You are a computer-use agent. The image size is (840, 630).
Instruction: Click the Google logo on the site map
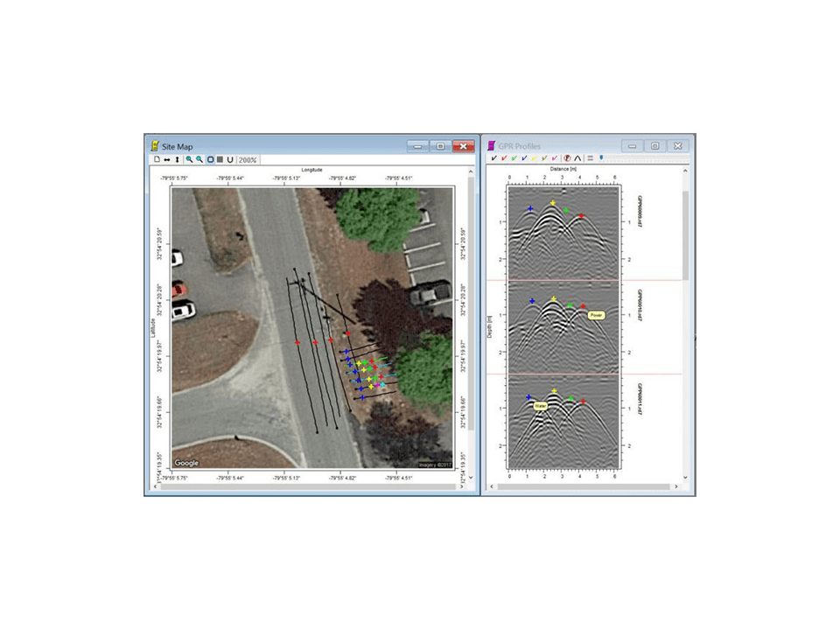coord(186,463)
